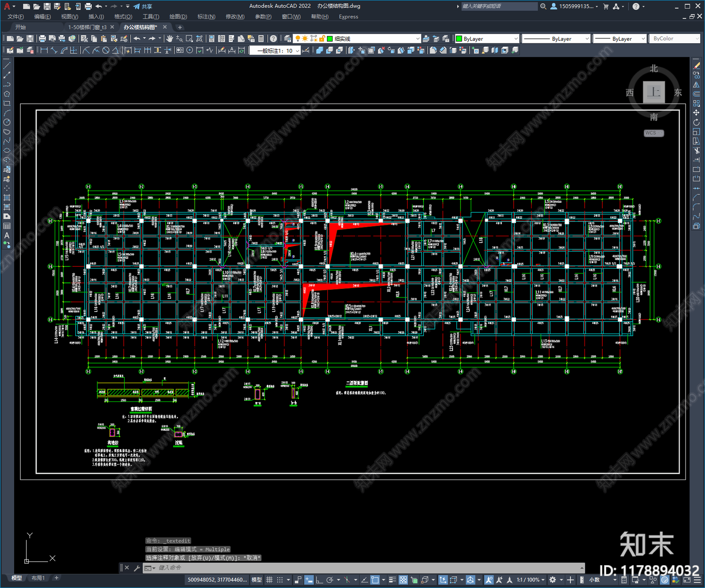Open the 标注(N) menu

(x=206, y=17)
